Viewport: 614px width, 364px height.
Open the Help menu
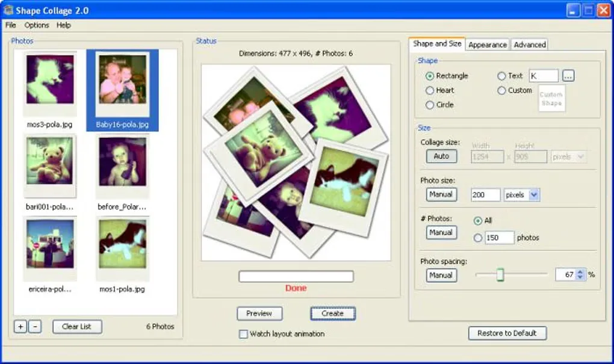click(x=63, y=25)
